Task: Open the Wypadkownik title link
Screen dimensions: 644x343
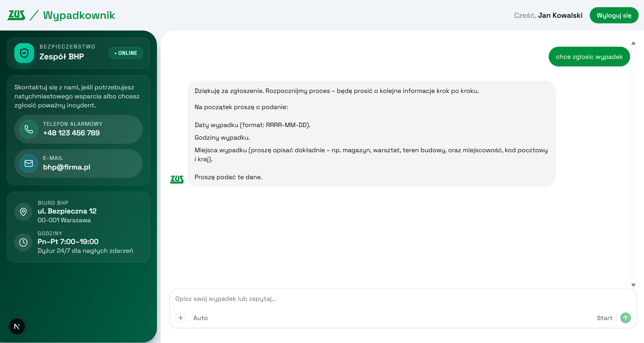Action: point(79,15)
